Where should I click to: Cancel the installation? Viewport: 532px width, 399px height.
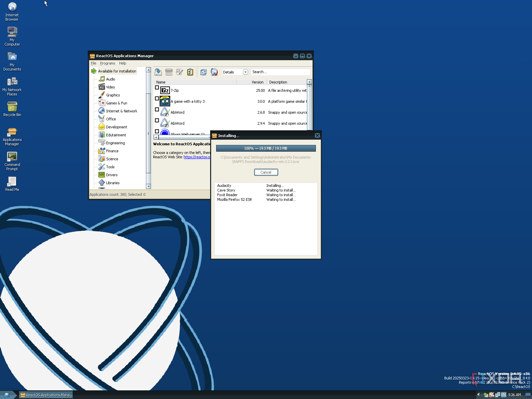[266, 172]
